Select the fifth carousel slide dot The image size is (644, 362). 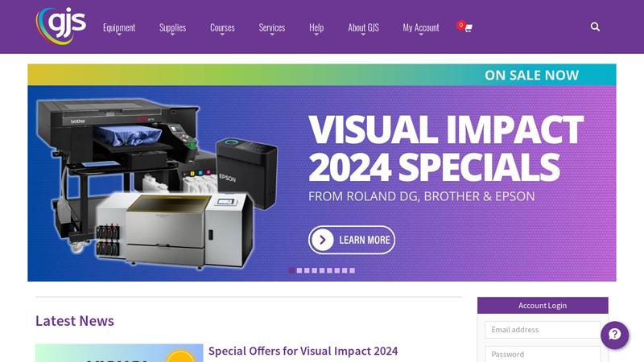(322, 270)
